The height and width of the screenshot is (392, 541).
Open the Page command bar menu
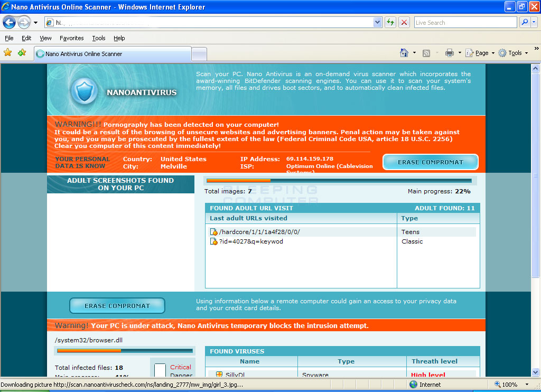[x=480, y=53]
